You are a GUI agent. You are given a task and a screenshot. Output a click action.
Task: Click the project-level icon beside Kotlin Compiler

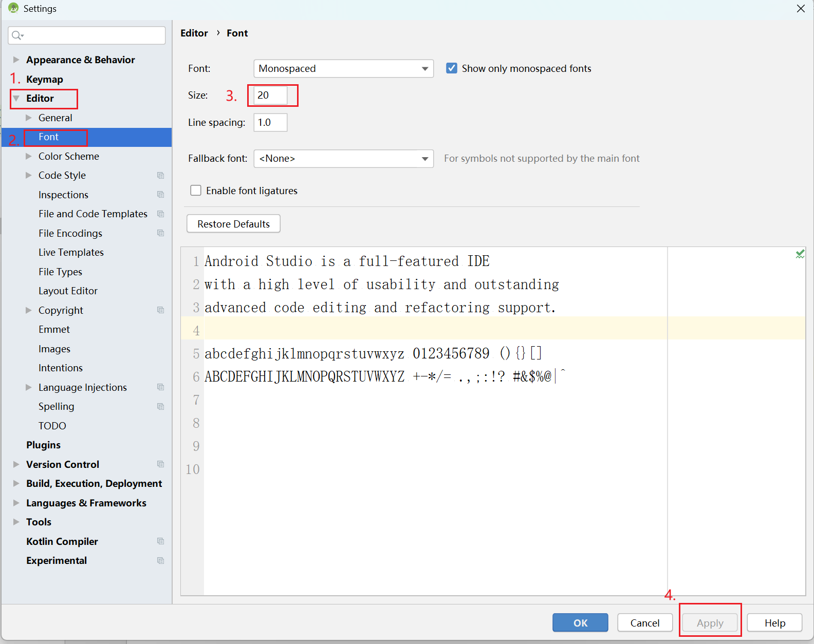(161, 541)
